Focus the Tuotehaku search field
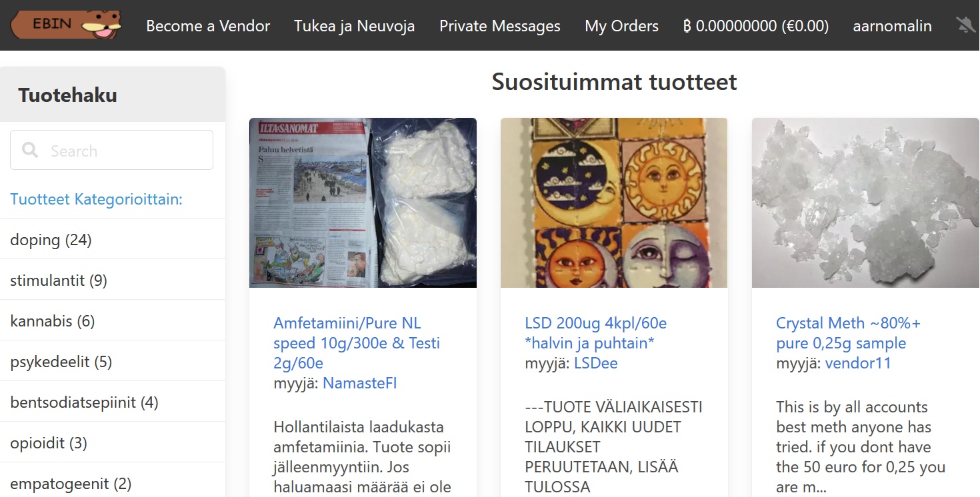980x497 pixels. (112, 150)
